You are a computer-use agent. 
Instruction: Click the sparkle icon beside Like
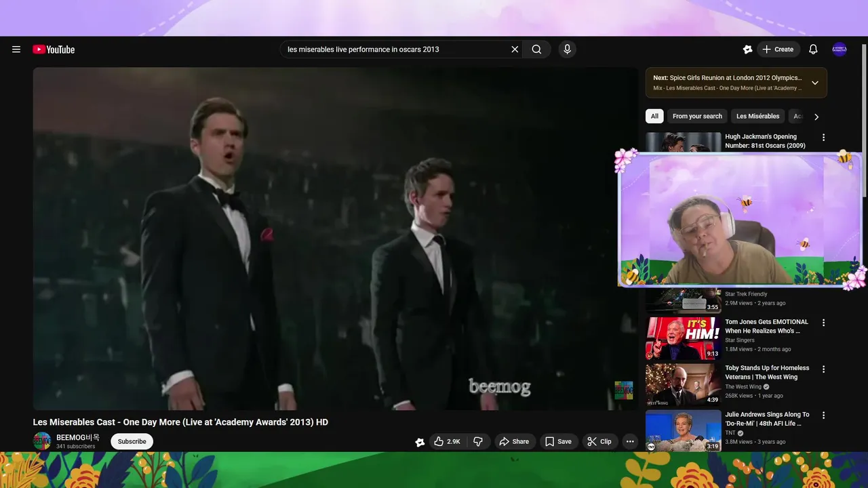[420, 442]
